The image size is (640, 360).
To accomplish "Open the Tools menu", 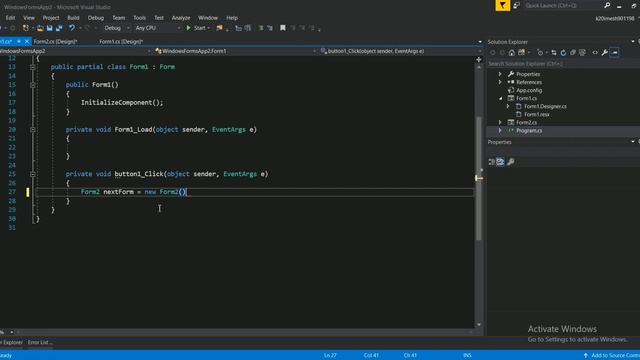I will coord(140,18).
